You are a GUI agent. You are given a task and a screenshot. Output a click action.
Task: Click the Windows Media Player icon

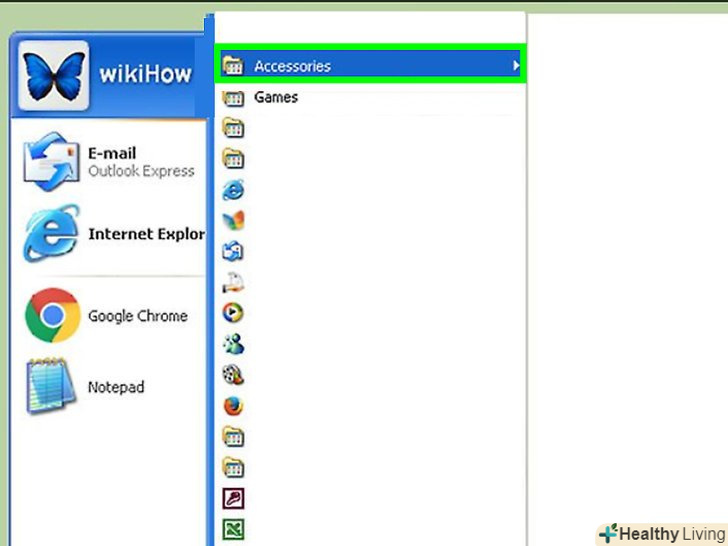233,313
